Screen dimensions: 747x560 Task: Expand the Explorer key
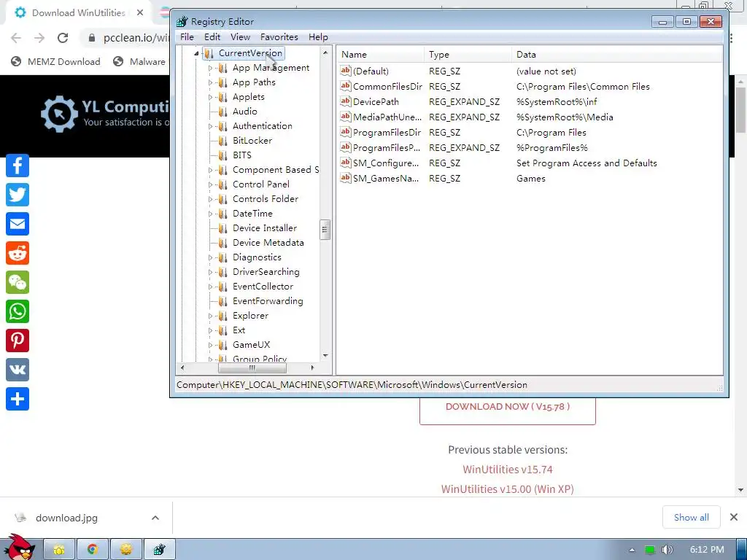(x=210, y=316)
